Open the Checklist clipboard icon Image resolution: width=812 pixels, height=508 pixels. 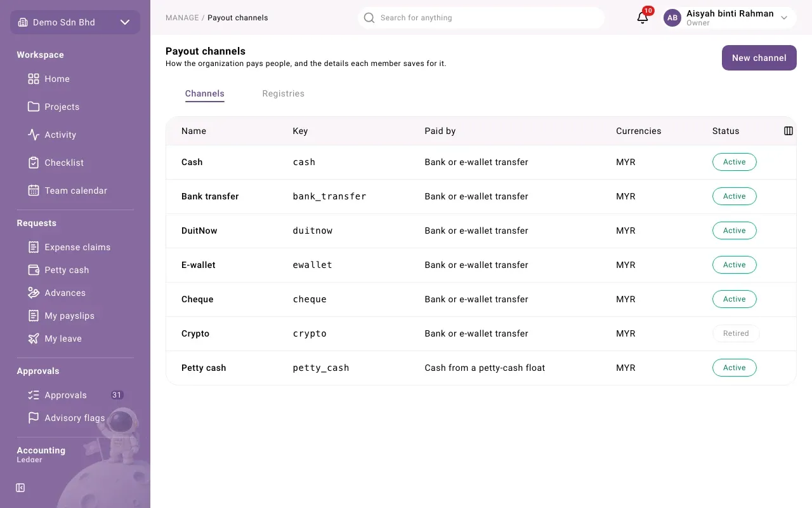point(34,163)
